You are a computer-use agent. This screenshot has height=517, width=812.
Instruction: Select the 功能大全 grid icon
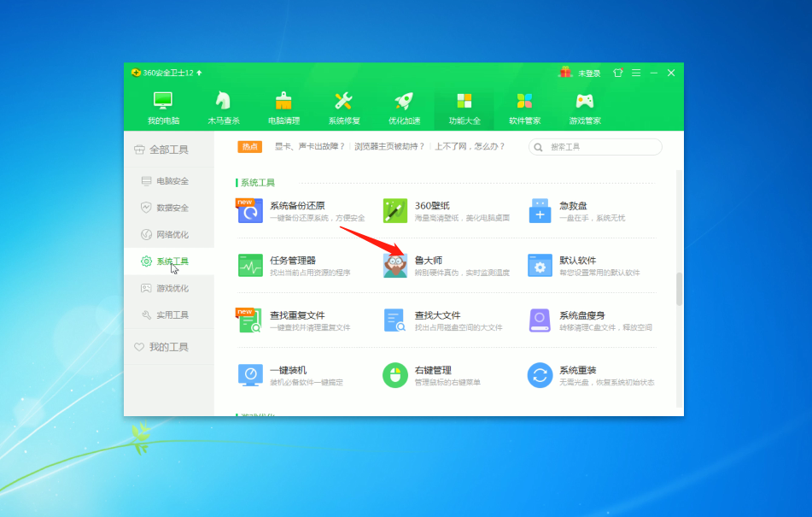pos(464,101)
